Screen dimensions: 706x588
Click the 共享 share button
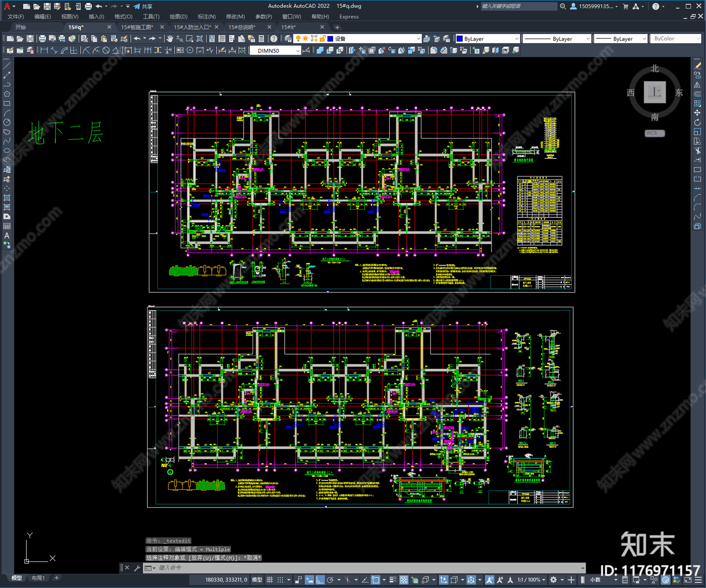tap(143, 6)
